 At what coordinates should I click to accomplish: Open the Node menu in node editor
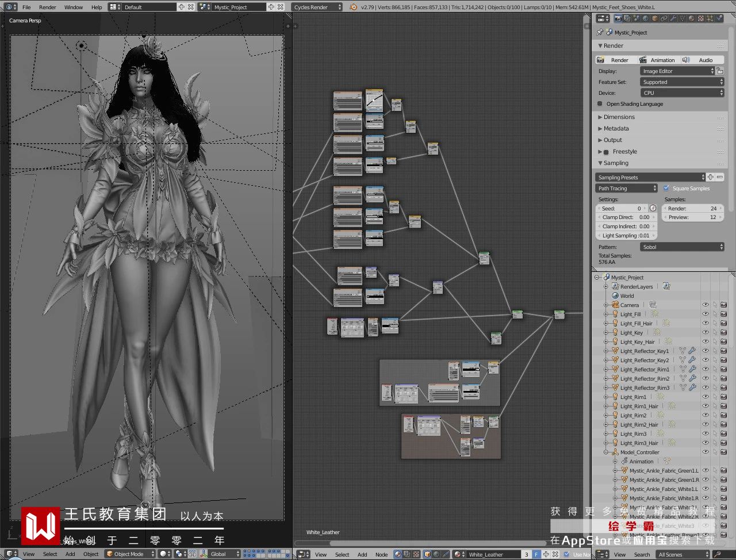tap(381, 555)
